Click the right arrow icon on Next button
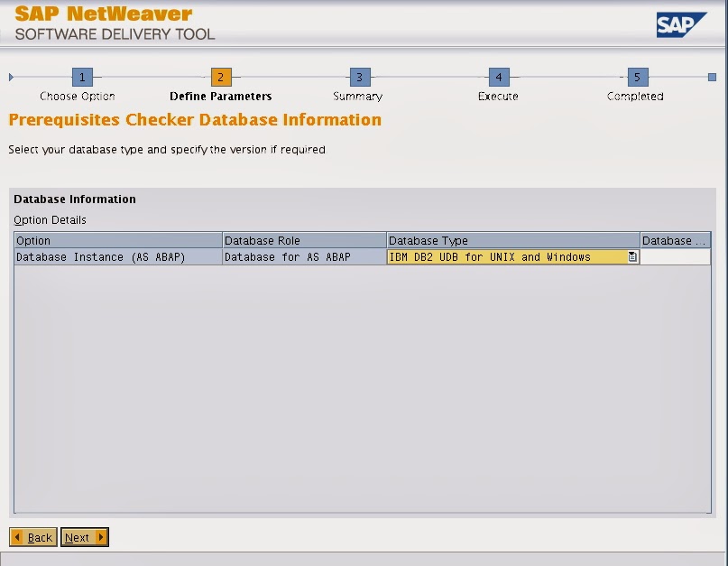728x566 pixels. coord(102,537)
